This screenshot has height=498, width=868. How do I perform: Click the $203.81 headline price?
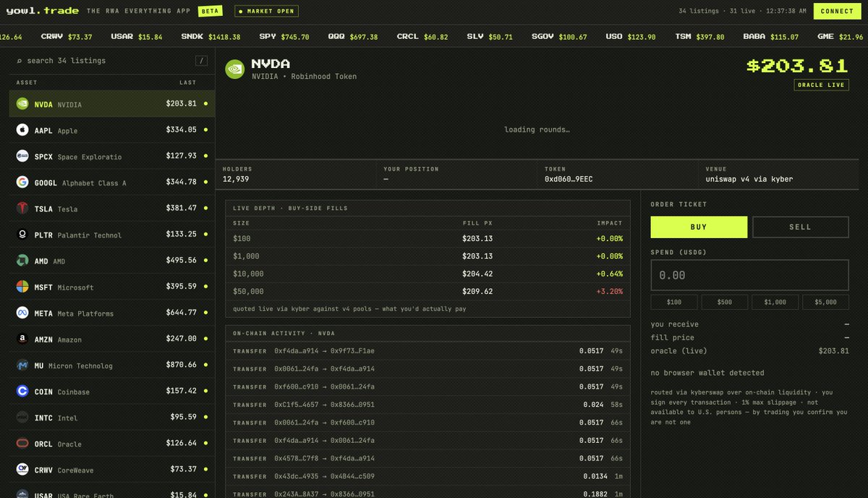coord(797,66)
